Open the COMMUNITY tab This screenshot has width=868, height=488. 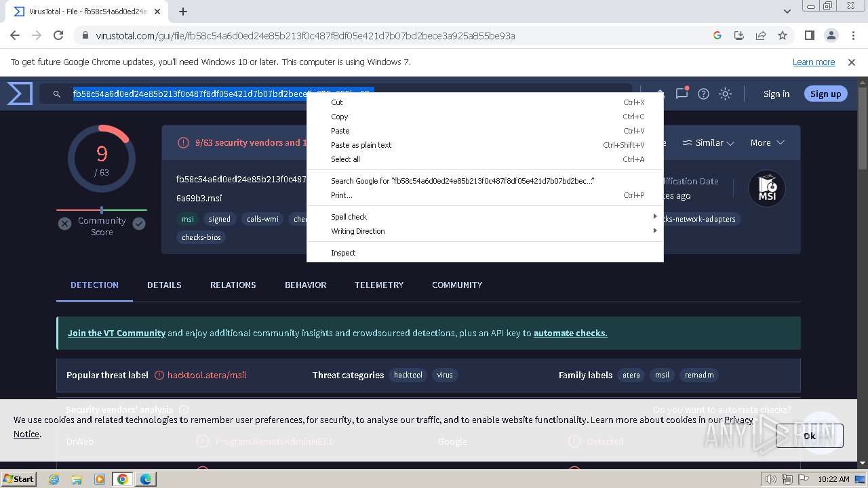457,285
